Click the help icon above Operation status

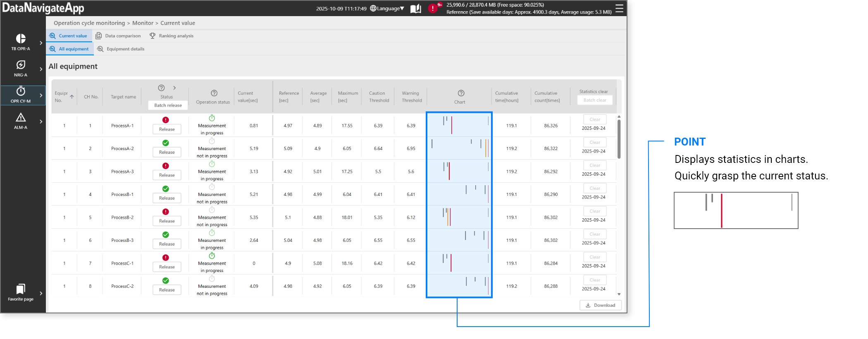click(214, 93)
